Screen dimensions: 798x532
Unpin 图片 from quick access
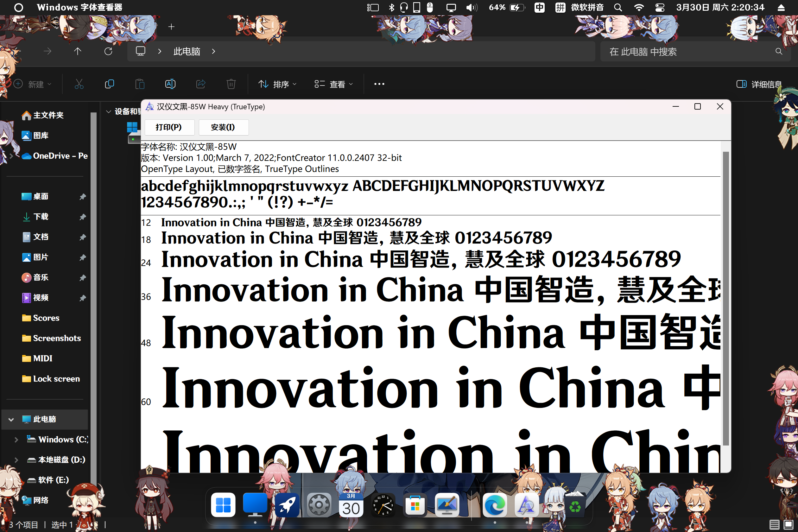[82, 257]
